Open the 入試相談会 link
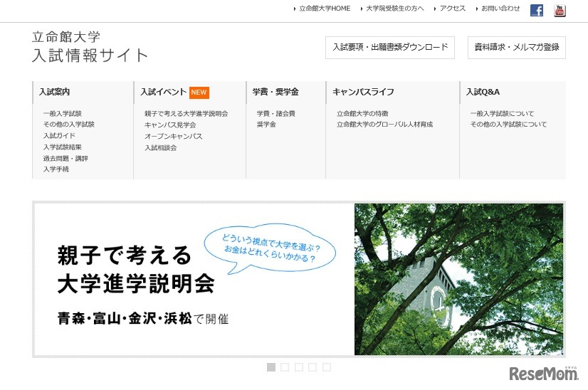The height and width of the screenshot is (390, 588). tap(160, 148)
